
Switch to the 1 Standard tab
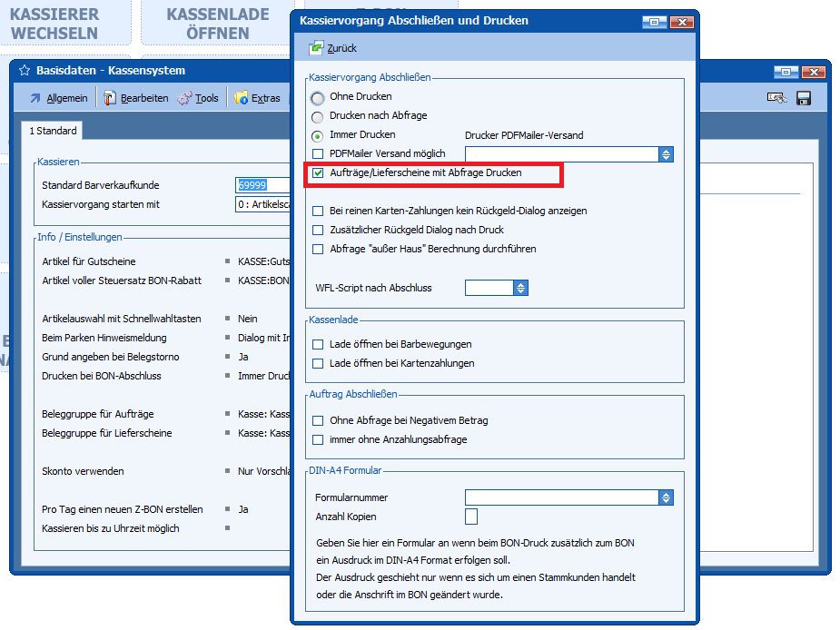[54, 131]
